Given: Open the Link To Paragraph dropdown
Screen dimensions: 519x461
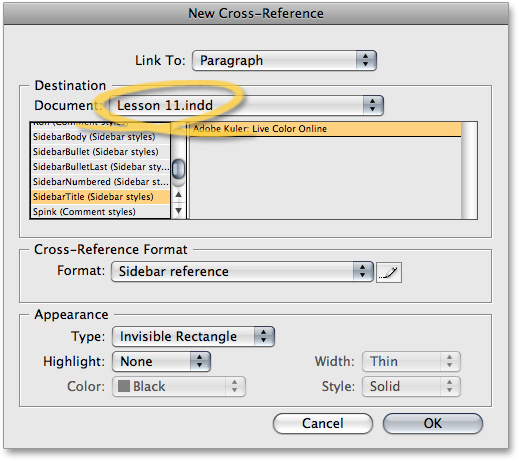Looking at the screenshot, I should tap(284, 60).
